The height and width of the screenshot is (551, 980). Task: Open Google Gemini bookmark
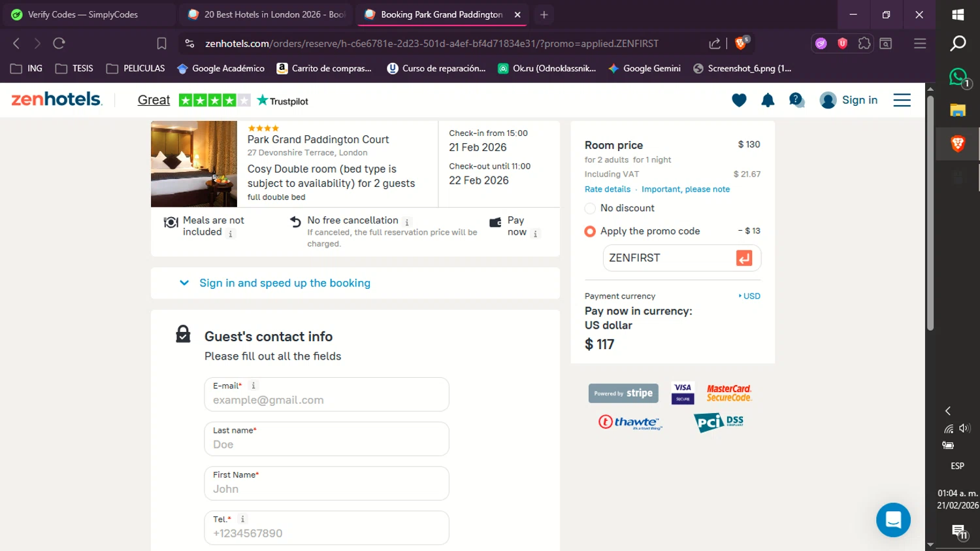click(644, 68)
